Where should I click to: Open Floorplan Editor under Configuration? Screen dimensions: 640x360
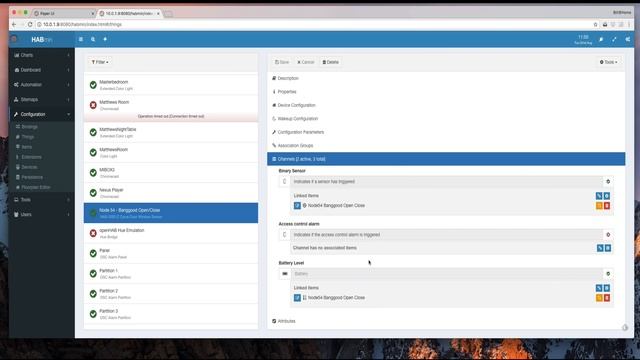pyautogui.click(x=36, y=187)
